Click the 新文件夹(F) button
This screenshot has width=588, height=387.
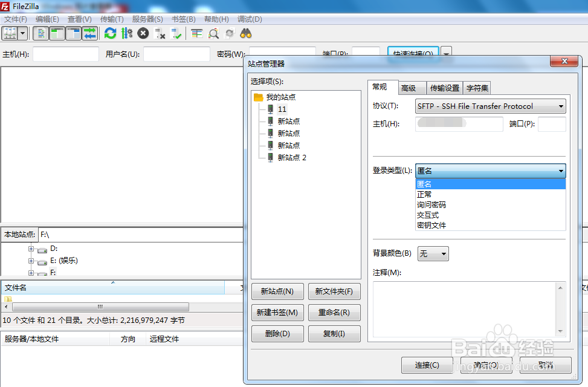(334, 291)
